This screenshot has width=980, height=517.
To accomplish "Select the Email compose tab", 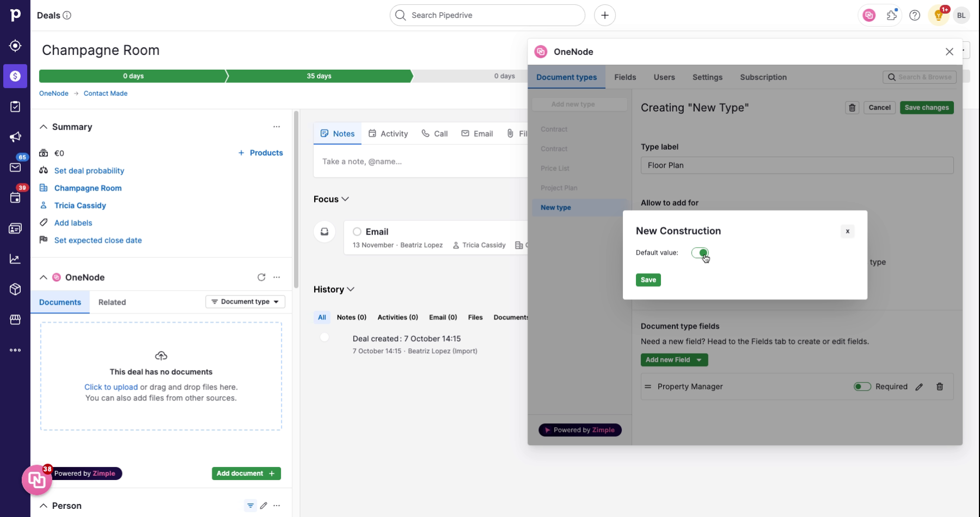I will 477,133.
